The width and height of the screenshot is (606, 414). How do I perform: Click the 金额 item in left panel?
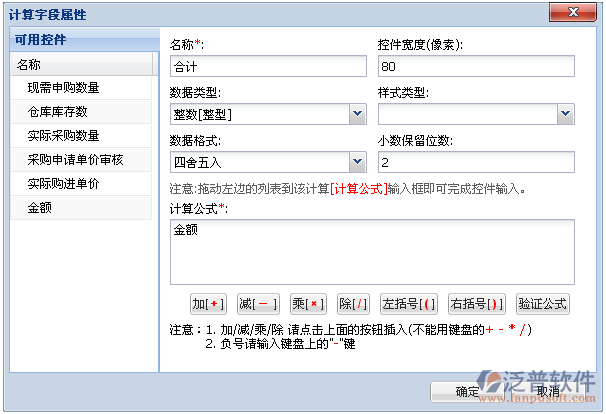point(40,208)
